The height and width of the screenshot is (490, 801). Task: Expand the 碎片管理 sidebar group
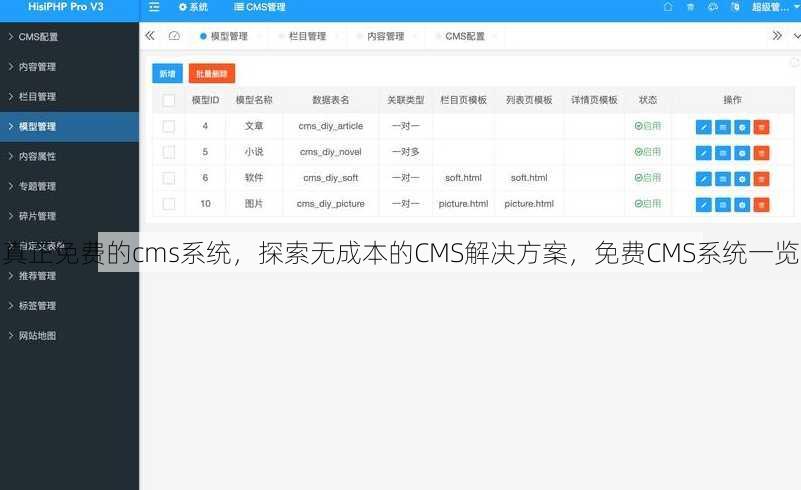69,216
